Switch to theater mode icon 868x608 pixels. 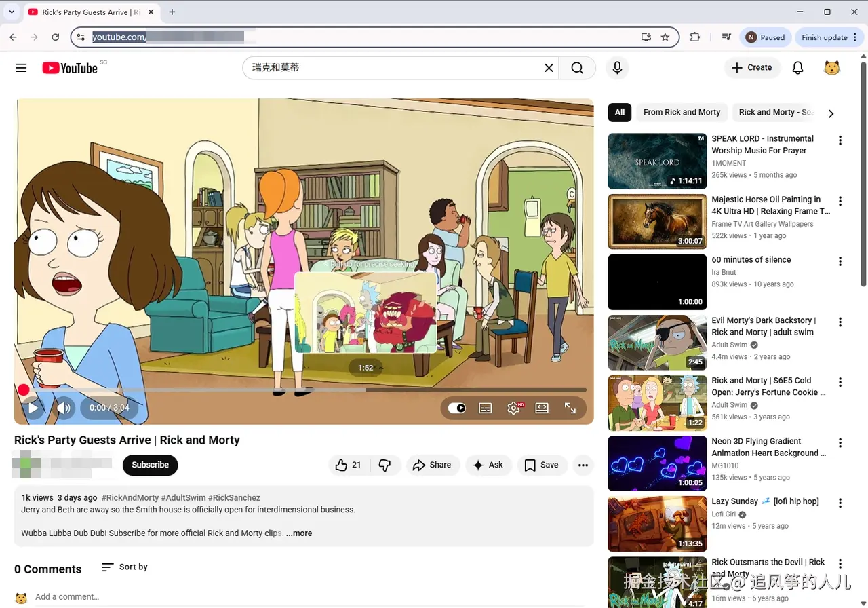pyautogui.click(x=542, y=408)
